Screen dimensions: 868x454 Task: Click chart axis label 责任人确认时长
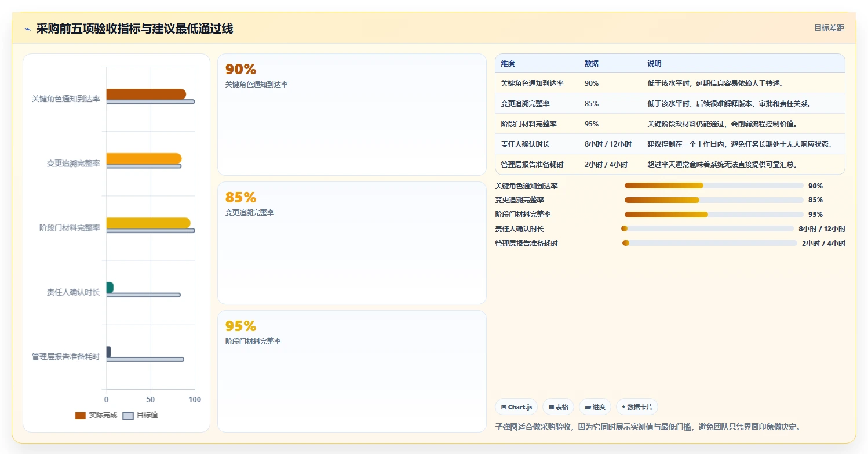pos(74,292)
